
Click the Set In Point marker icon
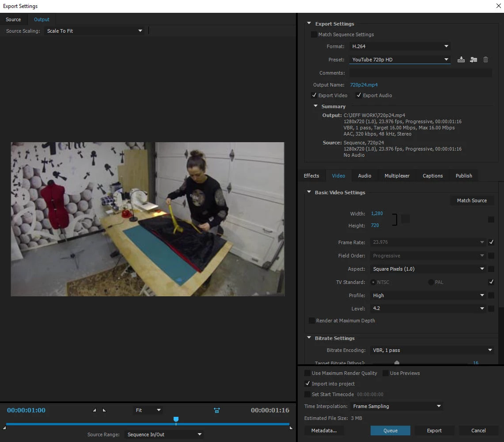94,410
